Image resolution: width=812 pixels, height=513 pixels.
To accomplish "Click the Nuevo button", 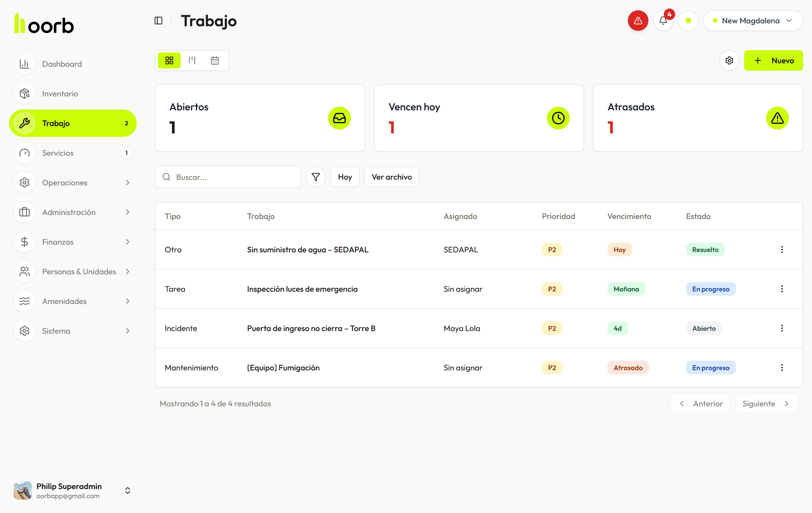I will tap(774, 60).
